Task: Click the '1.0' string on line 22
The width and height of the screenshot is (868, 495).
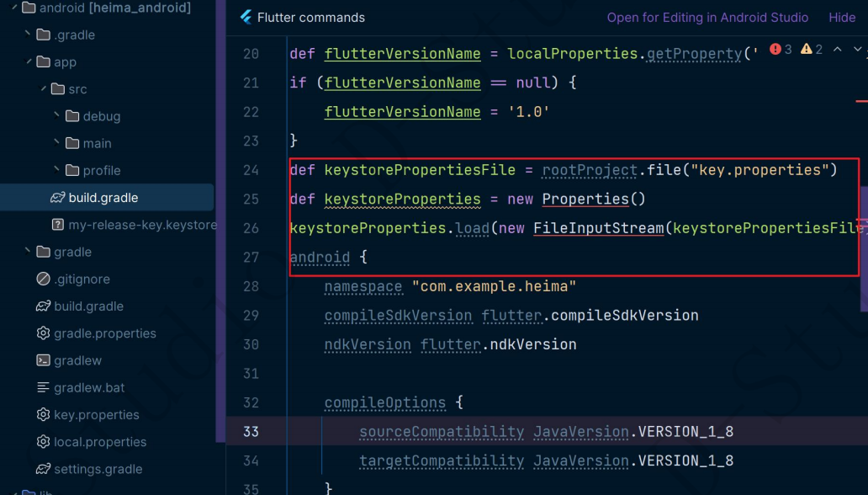Action: pyautogui.click(x=529, y=112)
